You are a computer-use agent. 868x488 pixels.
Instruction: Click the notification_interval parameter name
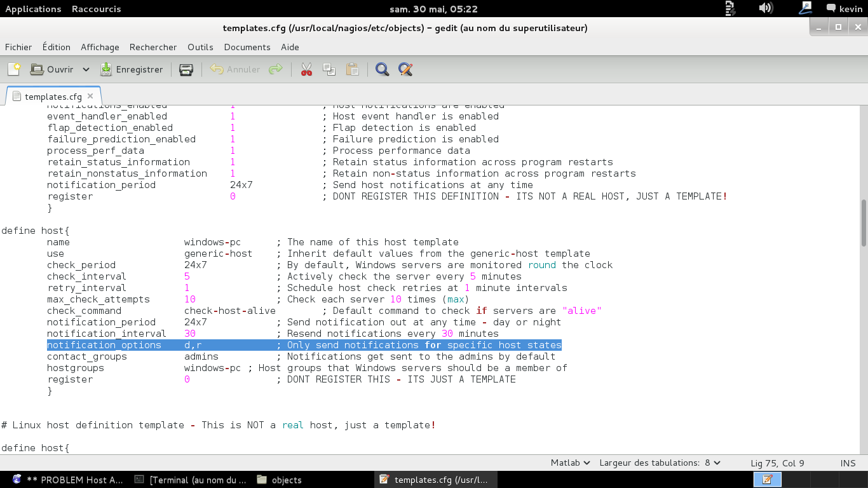pyautogui.click(x=107, y=334)
